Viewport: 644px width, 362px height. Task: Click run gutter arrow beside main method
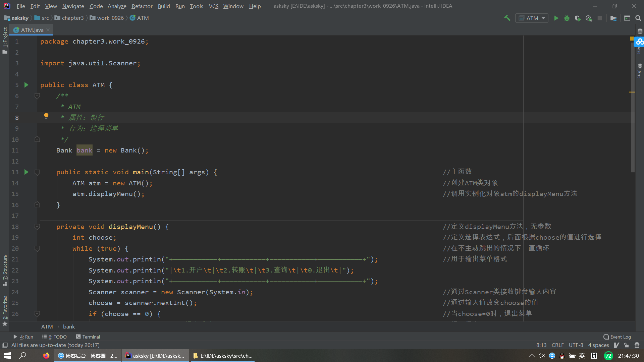pos(26,172)
